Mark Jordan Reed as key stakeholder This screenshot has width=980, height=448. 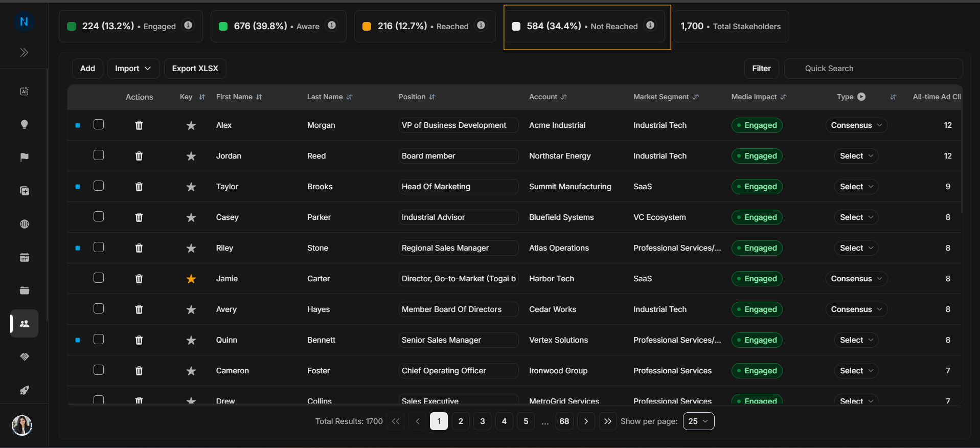click(191, 156)
